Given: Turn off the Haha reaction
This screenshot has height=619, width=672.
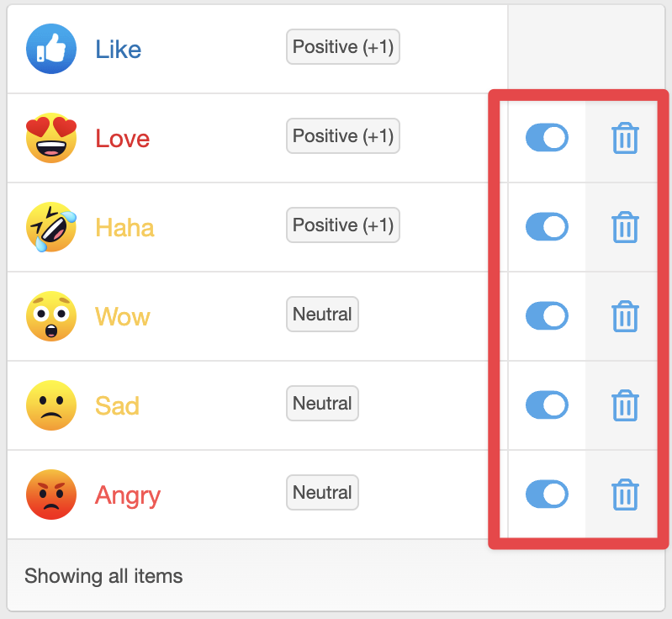Looking at the screenshot, I should pos(547,227).
